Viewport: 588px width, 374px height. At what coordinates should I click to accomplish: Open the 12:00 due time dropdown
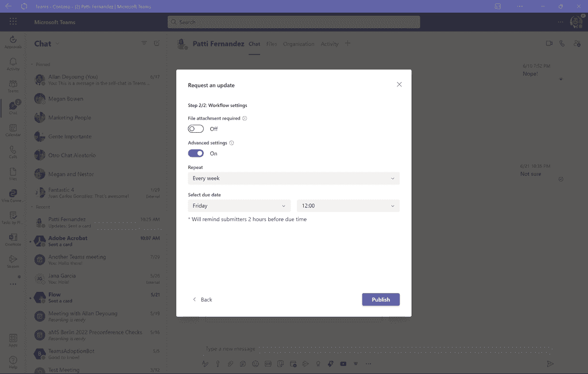pyautogui.click(x=348, y=206)
